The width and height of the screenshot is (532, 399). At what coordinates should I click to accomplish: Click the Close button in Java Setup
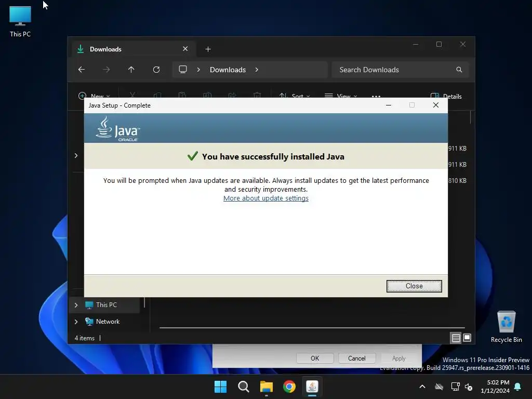pos(414,286)
